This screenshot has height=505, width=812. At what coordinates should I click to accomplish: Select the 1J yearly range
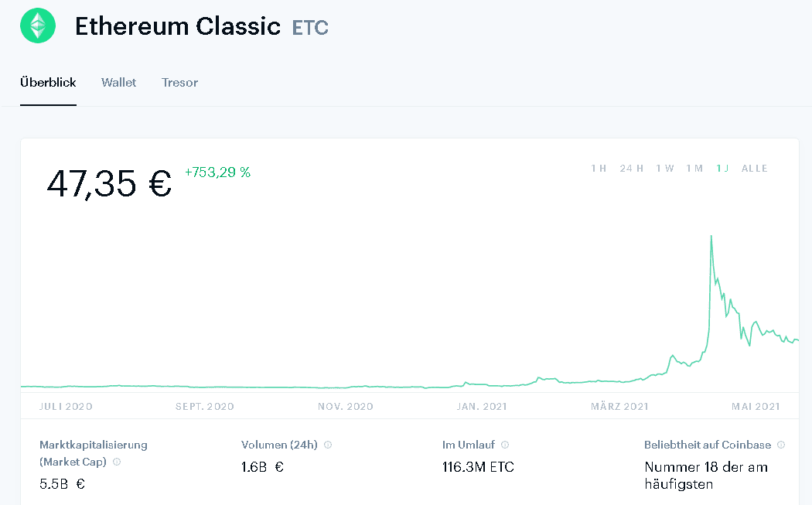pos(722,169)
